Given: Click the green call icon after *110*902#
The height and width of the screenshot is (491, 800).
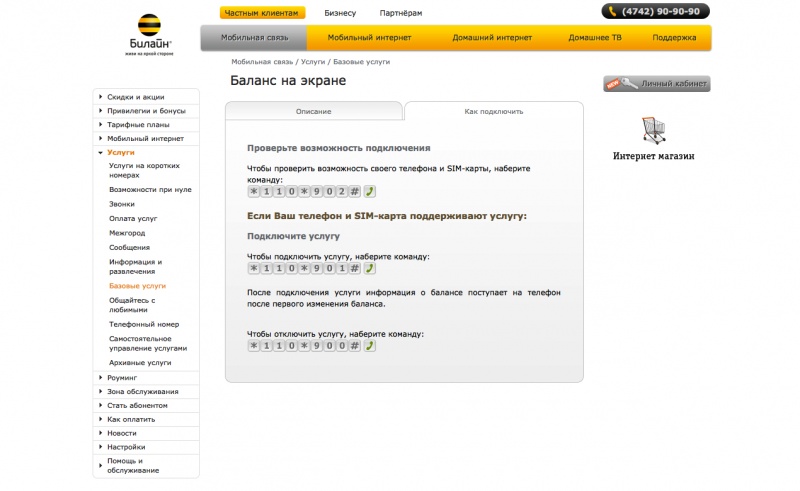Looking at the screenshot, I should [369, 192].
